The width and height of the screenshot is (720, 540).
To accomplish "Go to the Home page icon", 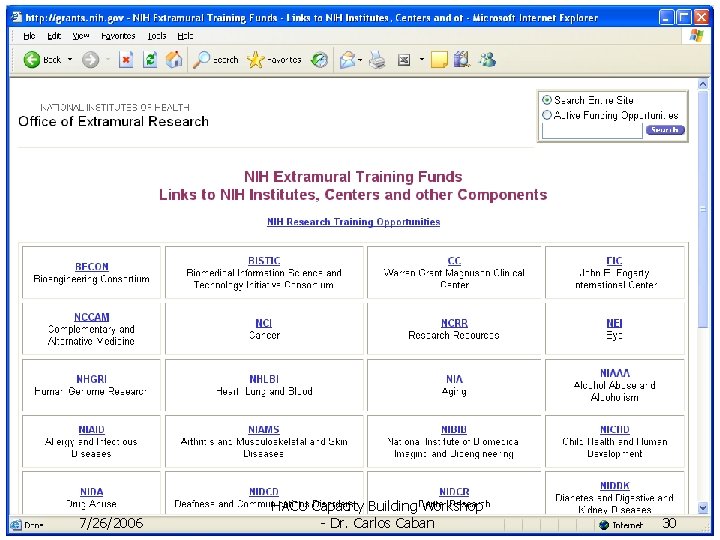I will pos(174,60).
